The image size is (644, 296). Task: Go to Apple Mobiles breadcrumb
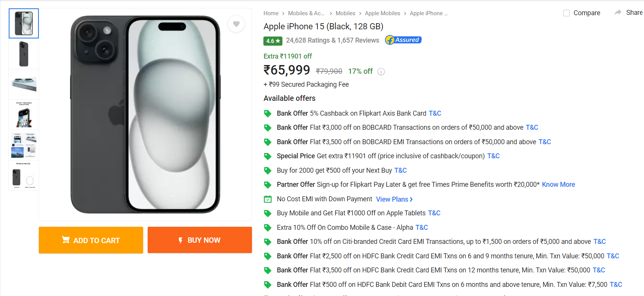[382, 13]
